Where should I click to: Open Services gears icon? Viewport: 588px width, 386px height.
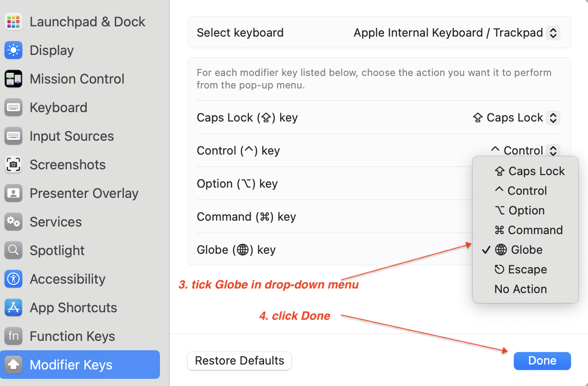[x=13, y=222]
